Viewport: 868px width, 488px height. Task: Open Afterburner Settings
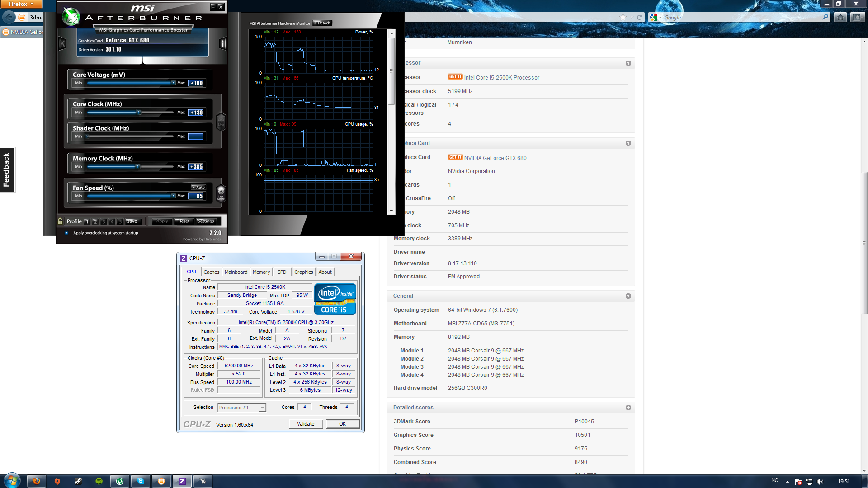pyautogui.click(x=206, y=221)
